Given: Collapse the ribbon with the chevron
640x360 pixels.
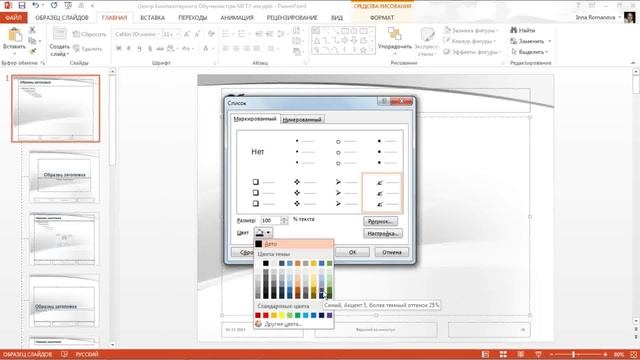Looking at the screenshot, I should tap(633, 63).
